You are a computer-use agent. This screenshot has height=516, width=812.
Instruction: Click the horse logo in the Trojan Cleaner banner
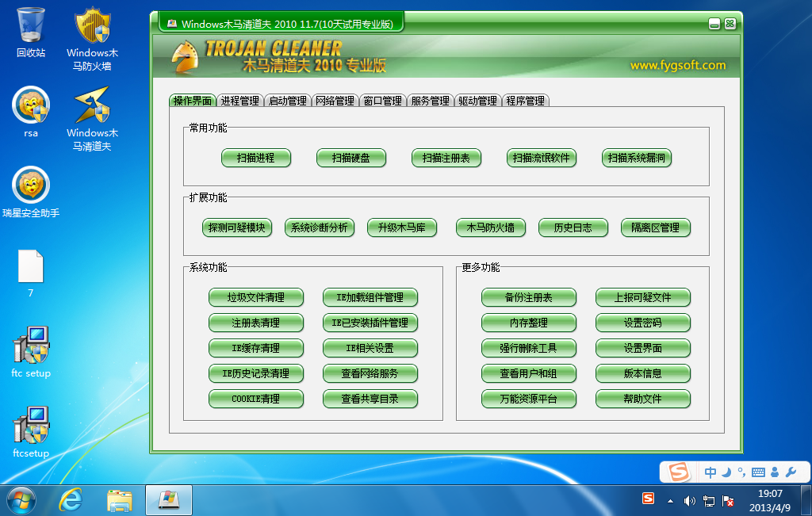coord(186,56)
